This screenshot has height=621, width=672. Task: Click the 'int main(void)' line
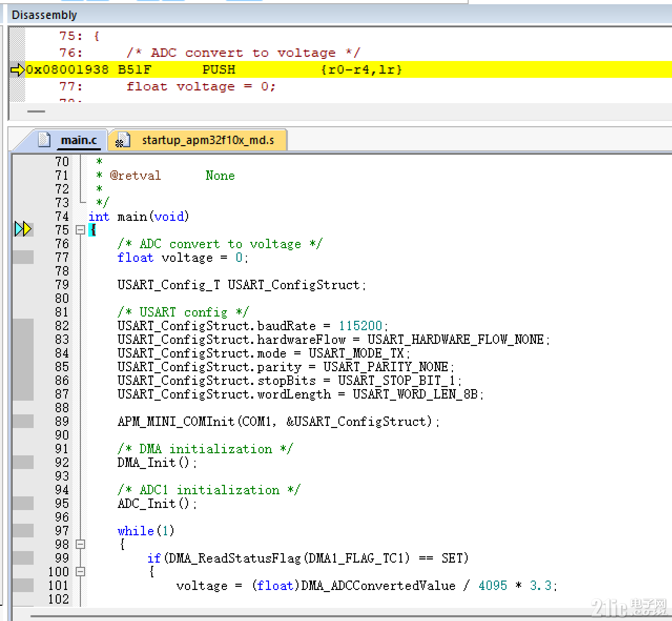click(x=139, y=217)
